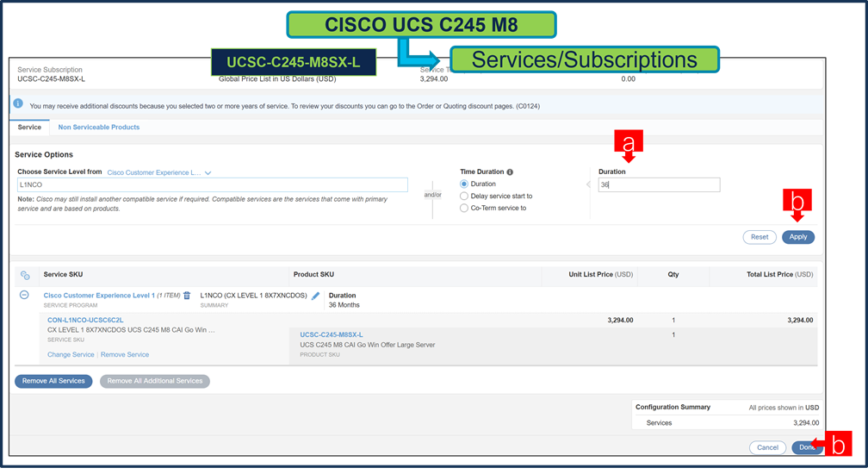Click Remove All Additional Services button
Image resolution: width=868 pixels, height=474 pixels.
click(155, 381)
